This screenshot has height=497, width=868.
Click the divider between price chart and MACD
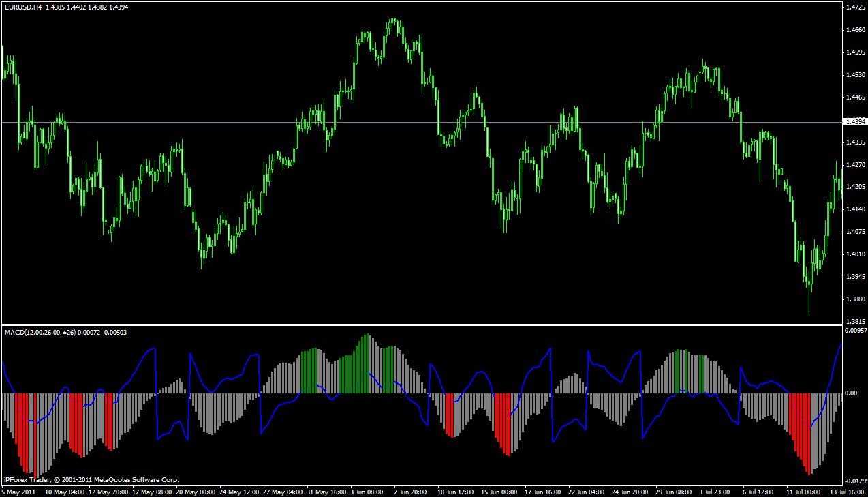click(x=422, y=325)
